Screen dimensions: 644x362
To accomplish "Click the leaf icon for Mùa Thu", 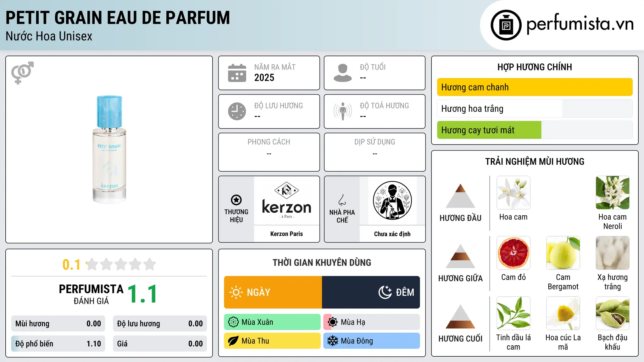I will (233, 341).
